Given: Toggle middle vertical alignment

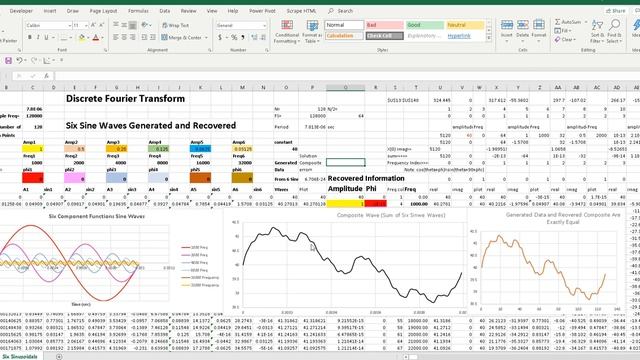Looking at the screenshot, I should [x=124, y=25].
